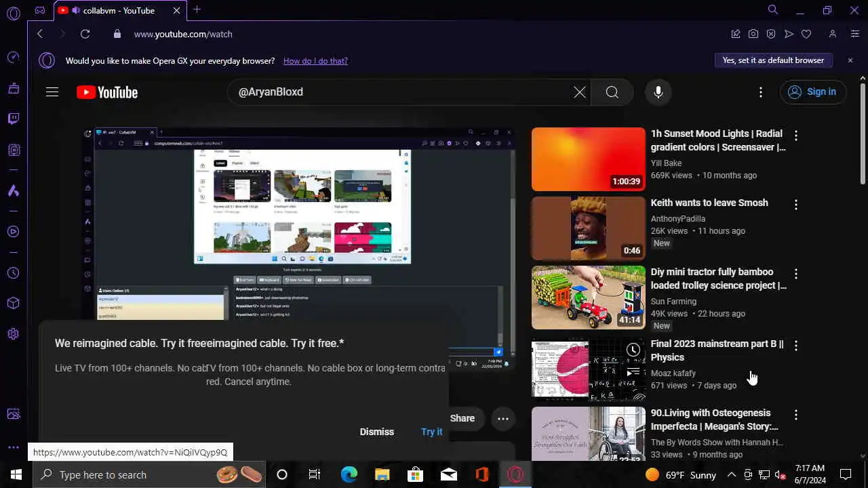
Task: Open the Opera GX main menu logo
Action: coord(14,13)
